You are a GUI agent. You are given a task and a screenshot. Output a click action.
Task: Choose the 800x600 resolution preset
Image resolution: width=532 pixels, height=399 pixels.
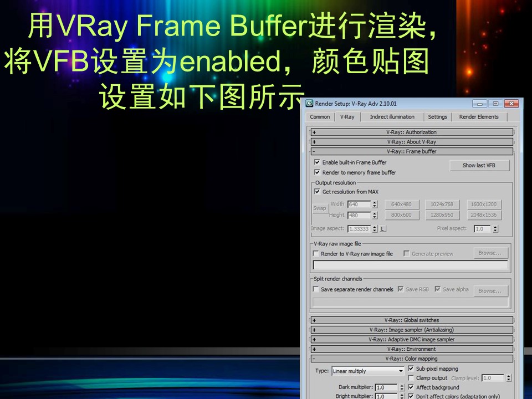pos(401,215)
